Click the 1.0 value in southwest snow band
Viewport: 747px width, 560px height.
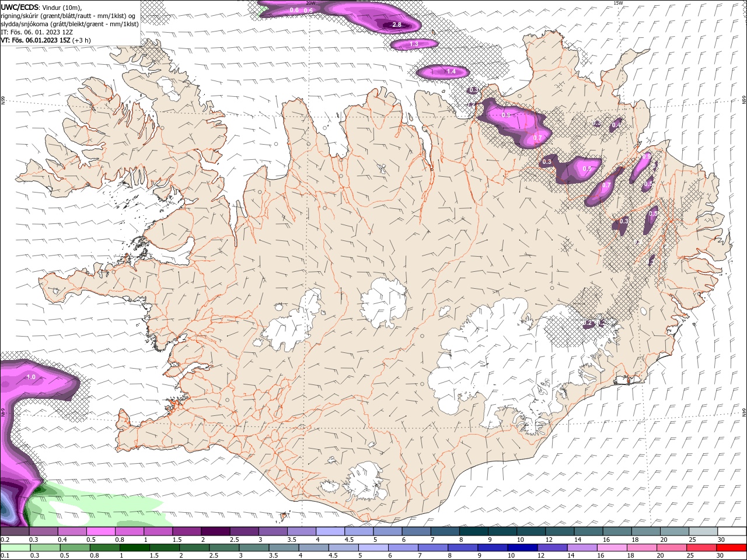[31, 377]
